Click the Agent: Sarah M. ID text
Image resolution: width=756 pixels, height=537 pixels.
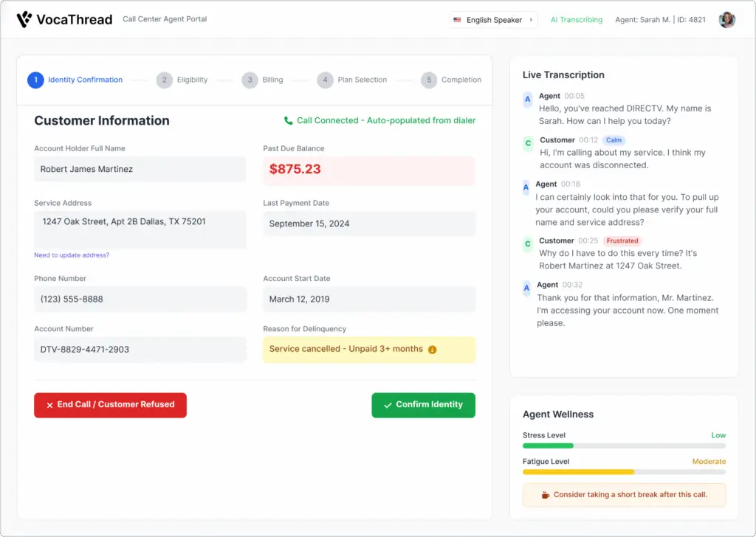pos(660,20)
